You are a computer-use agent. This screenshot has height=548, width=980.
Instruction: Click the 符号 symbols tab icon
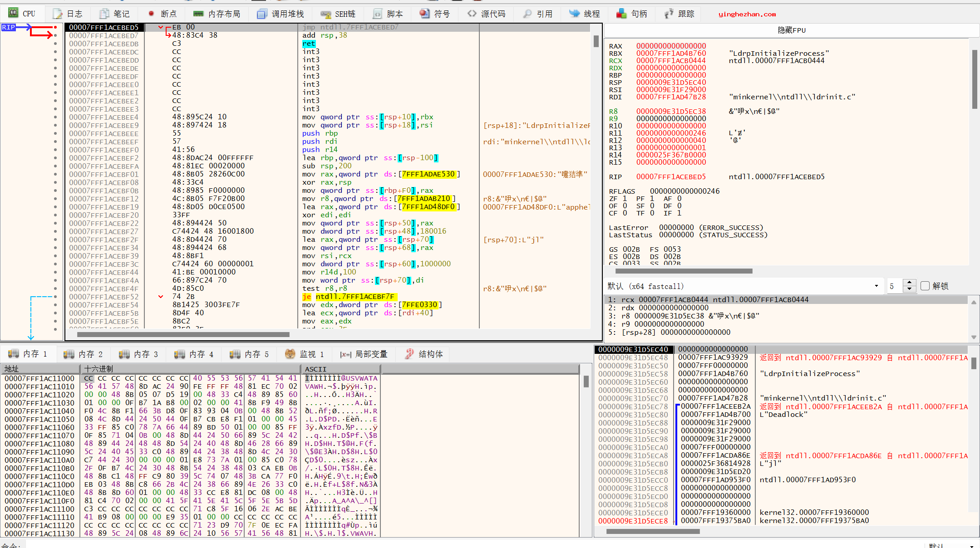424,14
